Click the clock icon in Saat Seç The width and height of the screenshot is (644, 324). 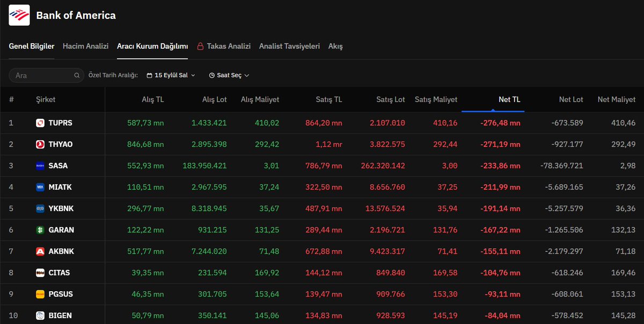click(212, 76)
